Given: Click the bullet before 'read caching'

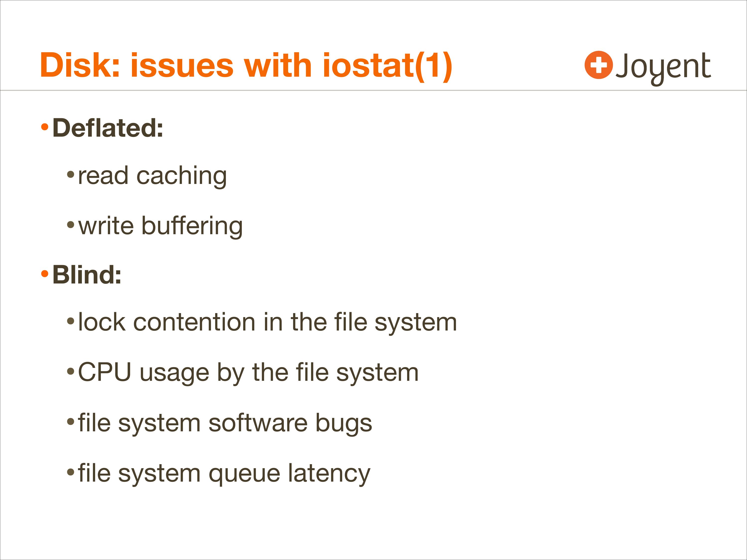Looking at the screenshot, I should 70,175.
